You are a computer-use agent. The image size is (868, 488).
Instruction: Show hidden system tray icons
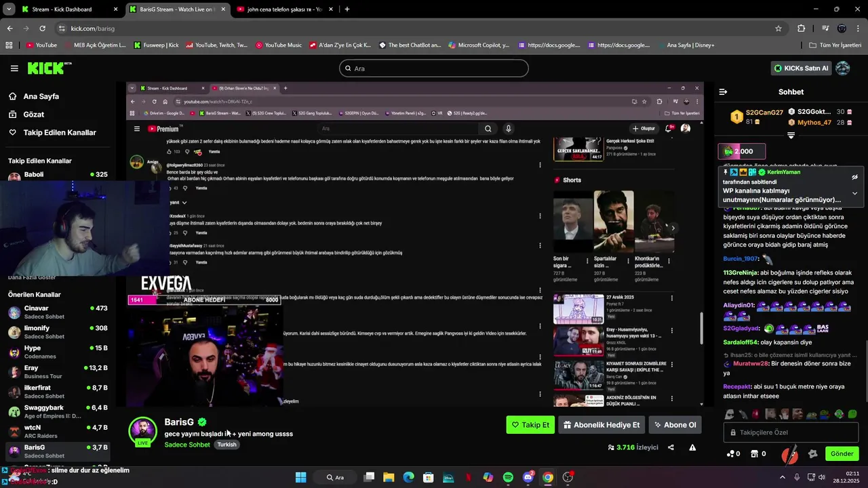click(782, 477)
